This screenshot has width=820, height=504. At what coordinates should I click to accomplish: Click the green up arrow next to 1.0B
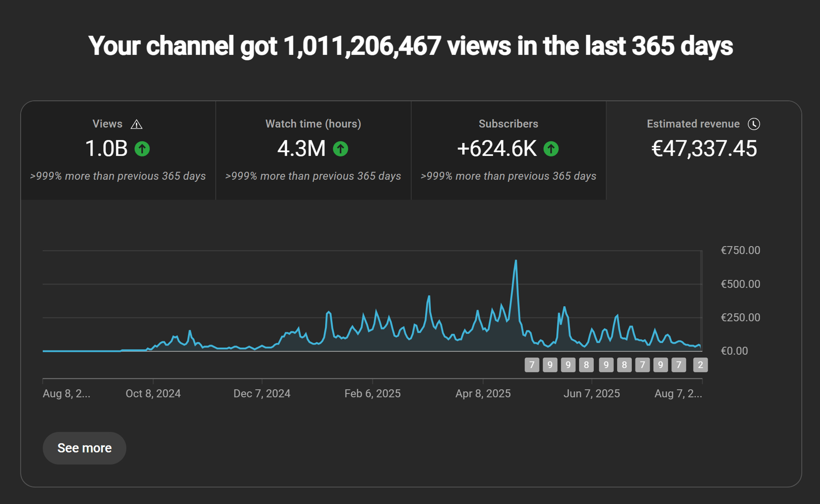coord(142,149)
